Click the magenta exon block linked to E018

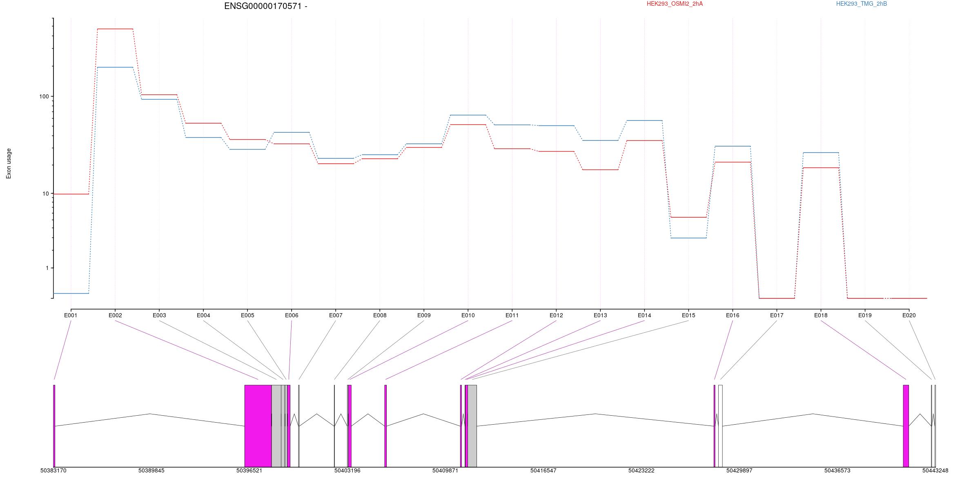pos(906,426)
